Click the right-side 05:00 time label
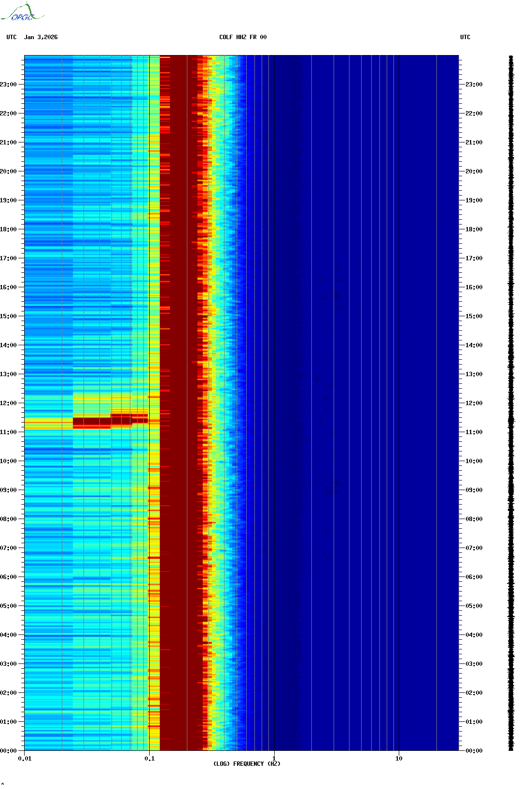Screen dimensions: 532x789 tap(474, 606)
